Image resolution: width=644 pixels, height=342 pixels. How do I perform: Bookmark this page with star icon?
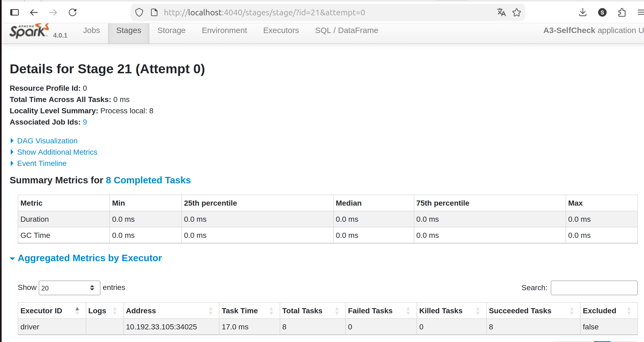click(516, 12)
